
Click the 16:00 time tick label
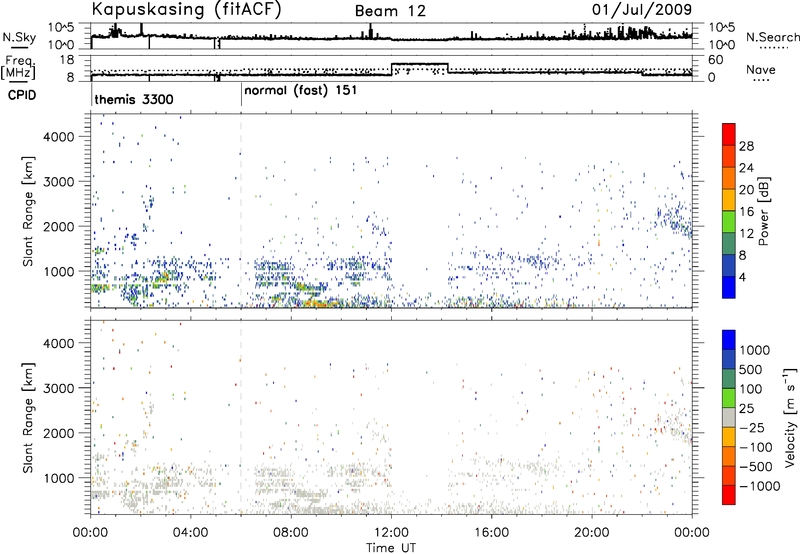click(x=491, y=533)
